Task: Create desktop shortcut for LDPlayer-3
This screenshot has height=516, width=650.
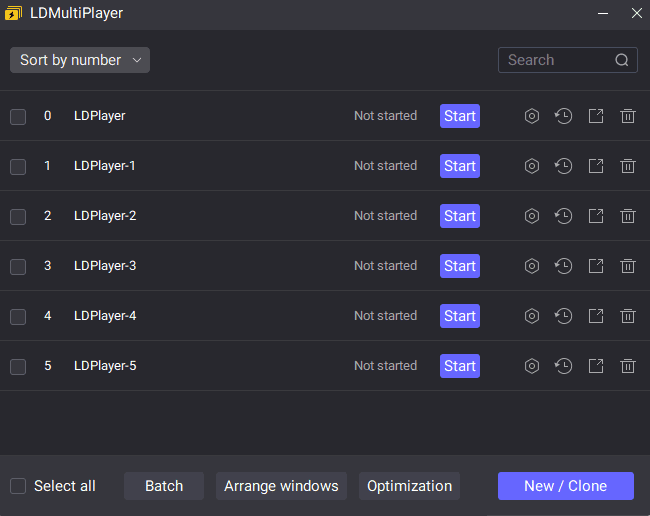Action: tap(596, 266)
